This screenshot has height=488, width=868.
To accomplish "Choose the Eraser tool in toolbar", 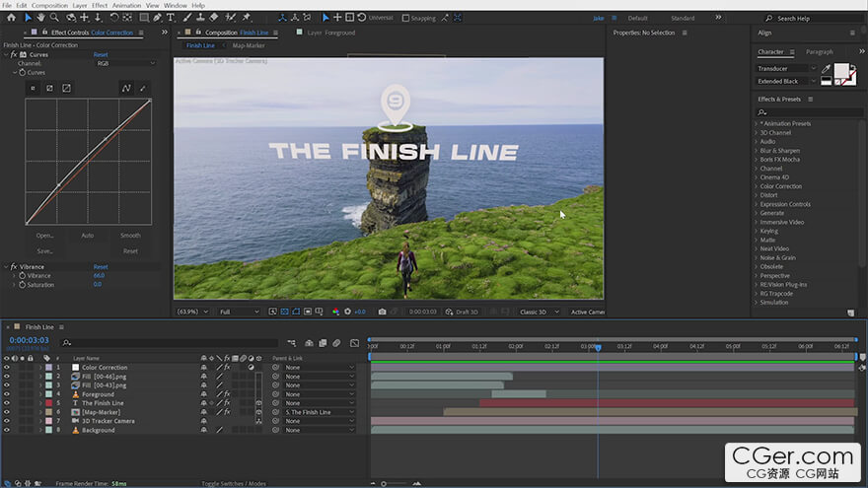I will click(x=216, y=18).
